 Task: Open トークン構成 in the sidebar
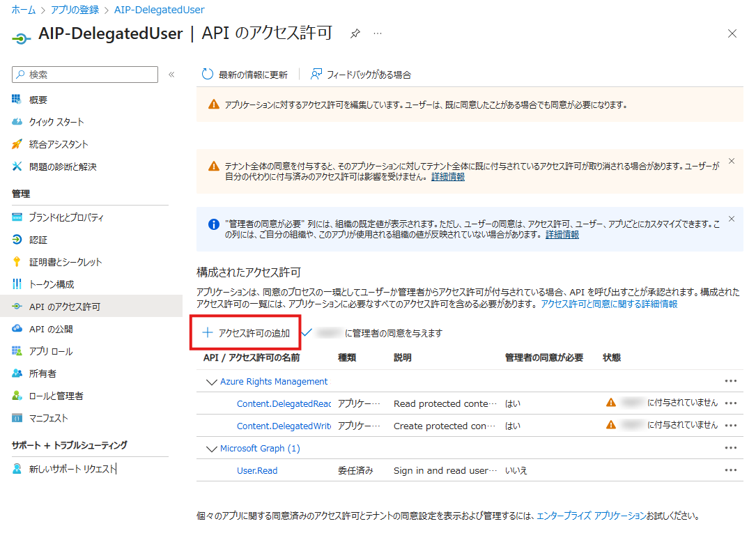52,284
